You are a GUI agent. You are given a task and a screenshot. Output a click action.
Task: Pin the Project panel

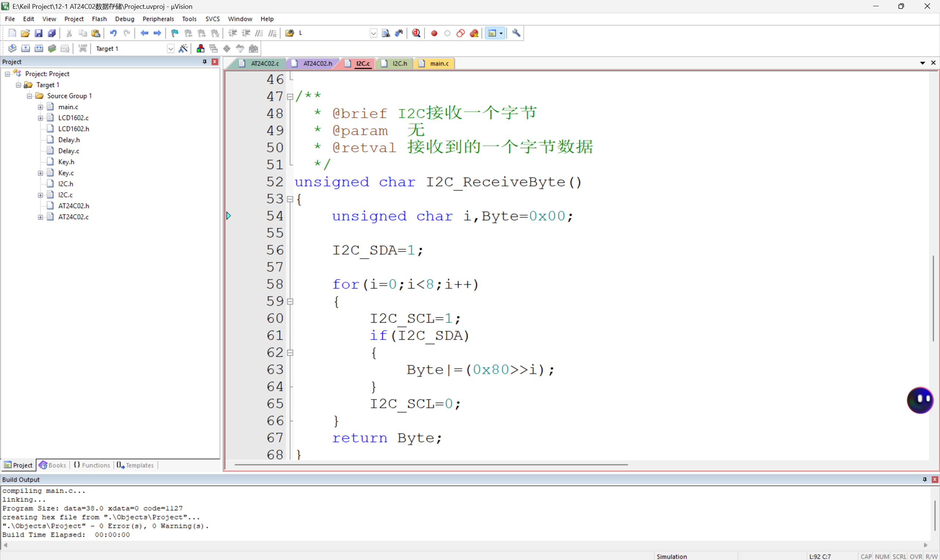click(205, 62)
